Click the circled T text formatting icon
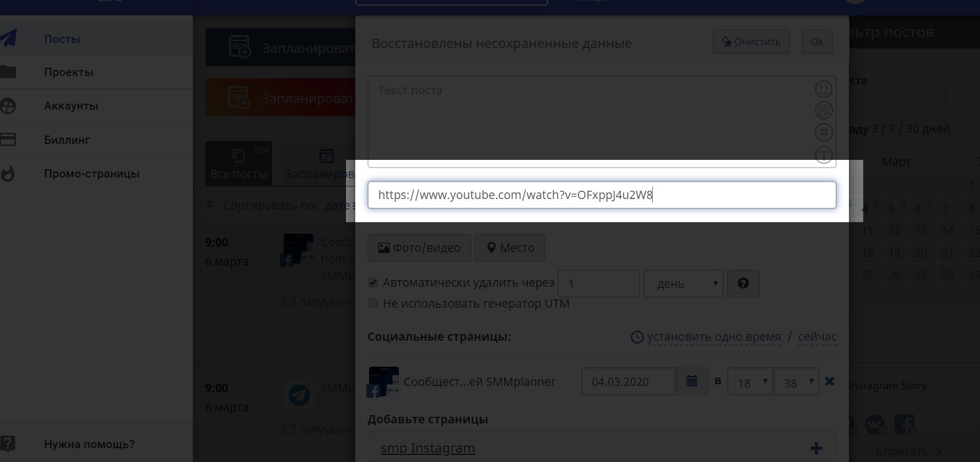This screenshot has height=462, width=980. click(x=824, y=154)
